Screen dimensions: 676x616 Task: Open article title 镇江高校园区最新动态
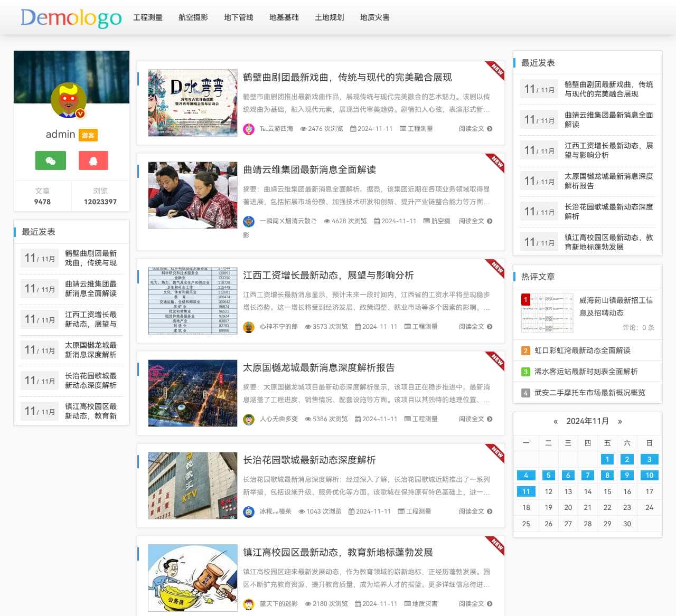(337, 552)
